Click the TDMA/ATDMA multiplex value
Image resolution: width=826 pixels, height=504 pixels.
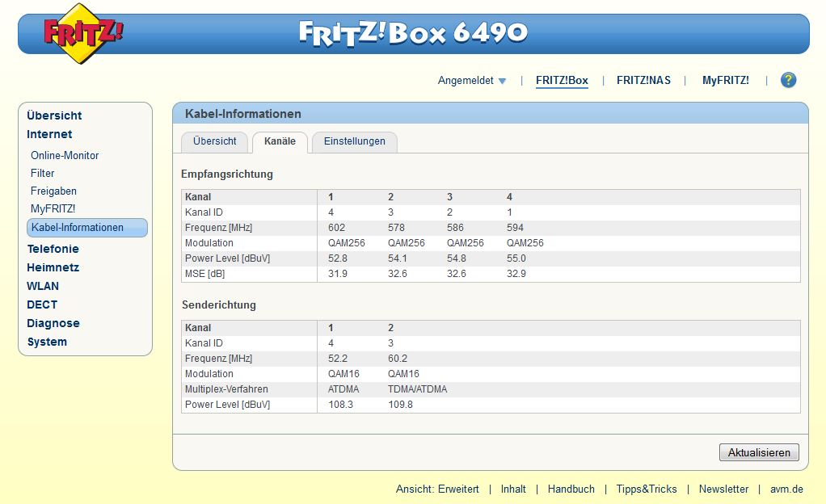click(417, 389)
